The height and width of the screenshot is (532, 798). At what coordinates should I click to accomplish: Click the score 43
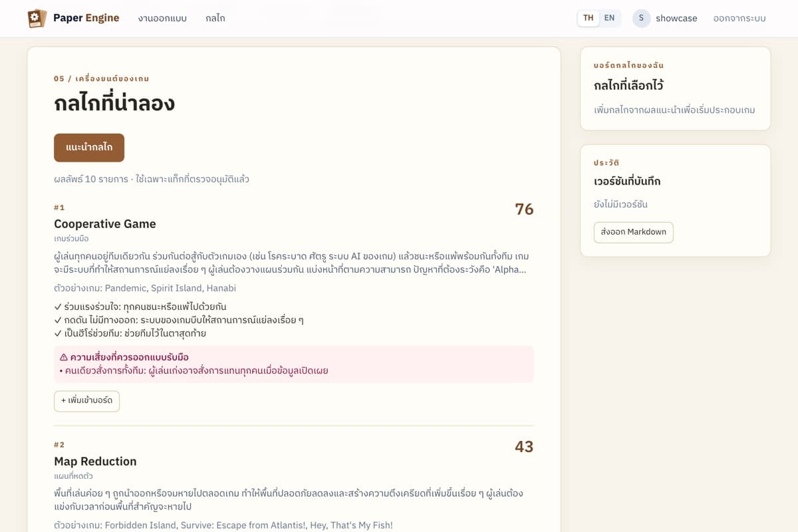coord(524,447)
